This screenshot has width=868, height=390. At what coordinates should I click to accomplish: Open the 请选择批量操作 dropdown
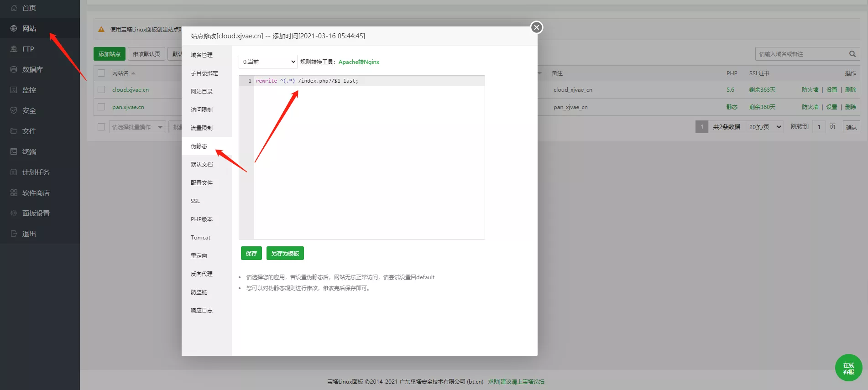[x=137, y=127]
